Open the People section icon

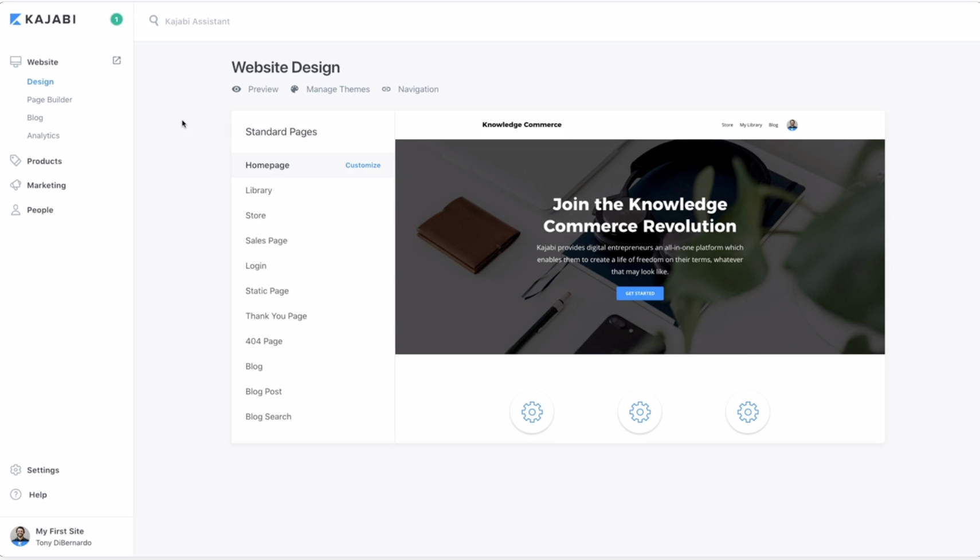(x=15, y=210)
